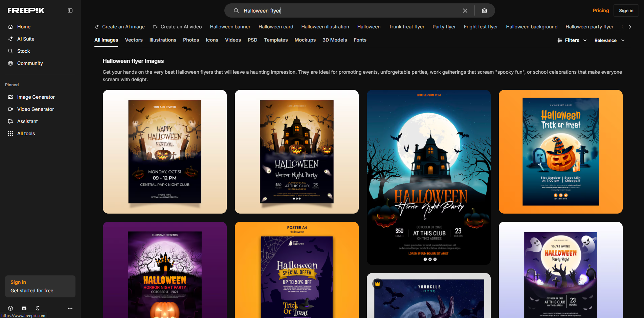644x318 pixels.
Task: Open the Freepik Assistant
Action: coord(27,121)
